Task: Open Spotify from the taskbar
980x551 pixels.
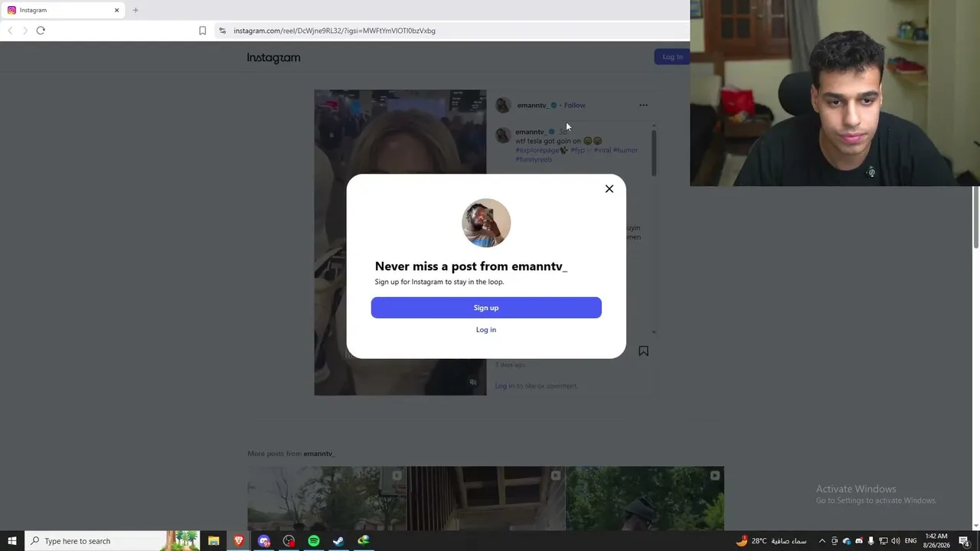Action: coord(314,541)
